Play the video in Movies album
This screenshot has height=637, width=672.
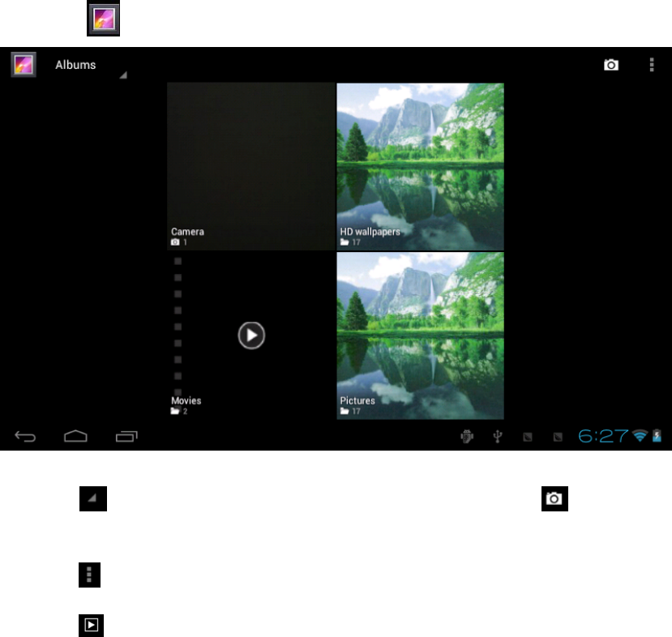click(251, 336)
